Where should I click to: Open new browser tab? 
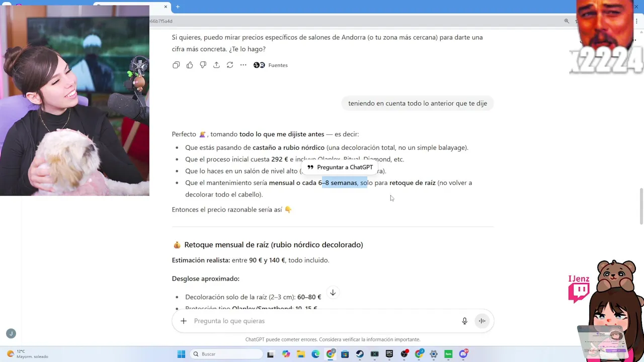[x=178, y=7]
